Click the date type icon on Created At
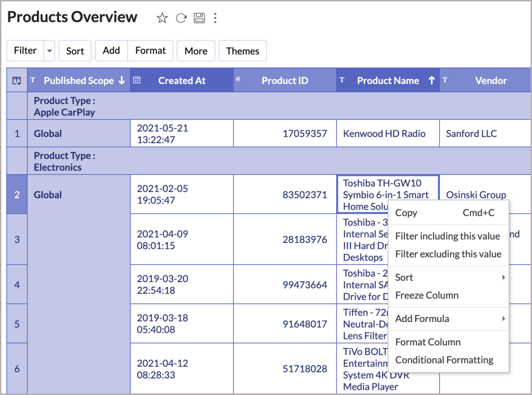This screenshot has height=395, width=532. [137, 81]
